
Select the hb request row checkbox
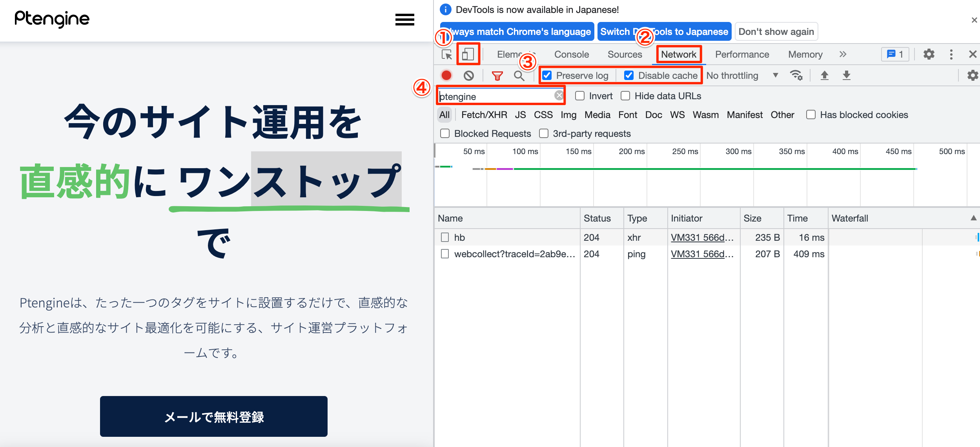[x=445, y=237]
